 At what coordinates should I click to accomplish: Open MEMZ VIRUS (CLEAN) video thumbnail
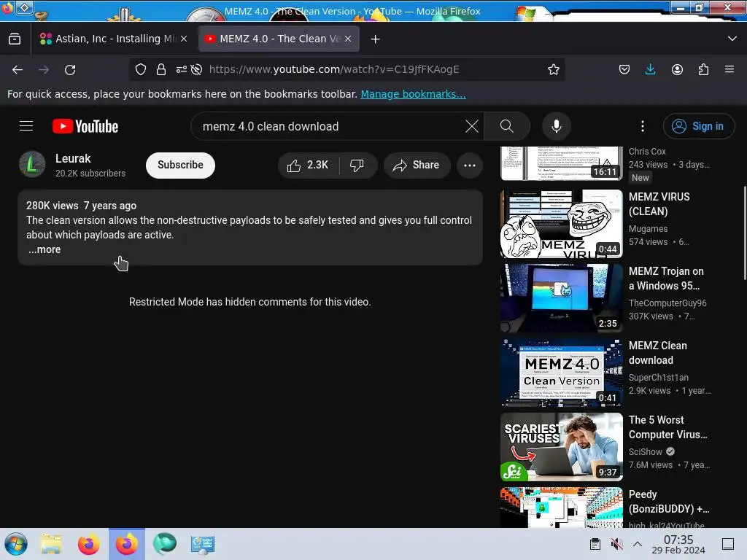[561, 224]
